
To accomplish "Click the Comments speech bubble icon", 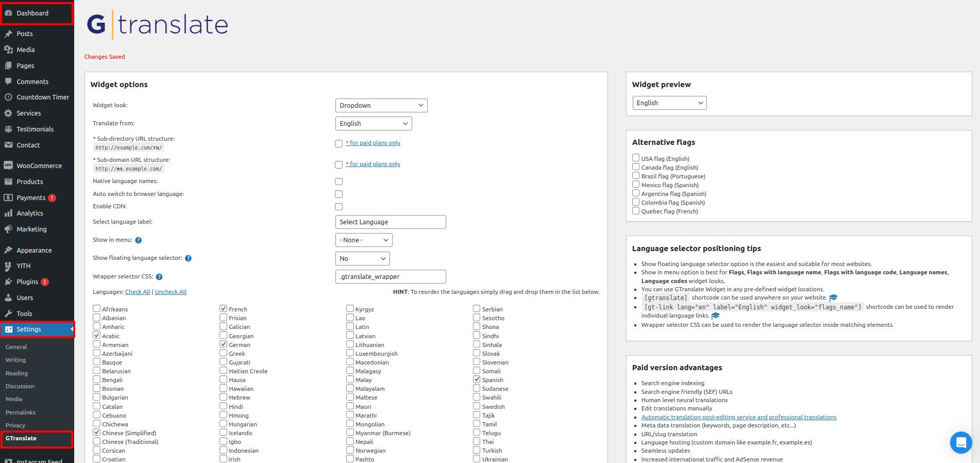I will tap(8, 81).
